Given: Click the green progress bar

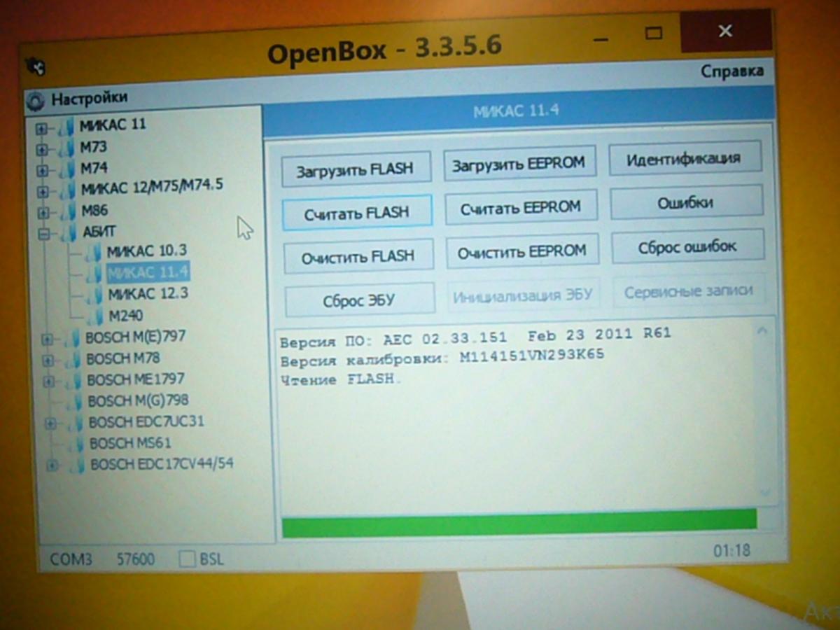Looking at the screenshot, I should 519,524.
